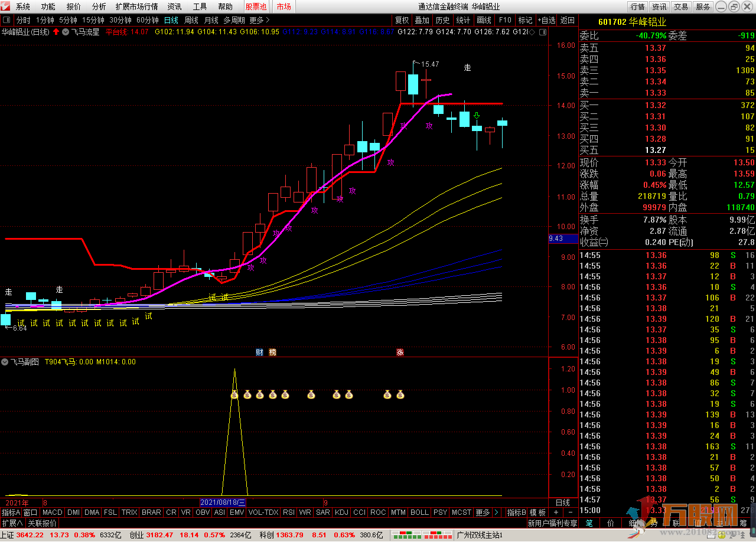
Task: Click the 复权 toolbar button
Action: click(x=402, y=20)
